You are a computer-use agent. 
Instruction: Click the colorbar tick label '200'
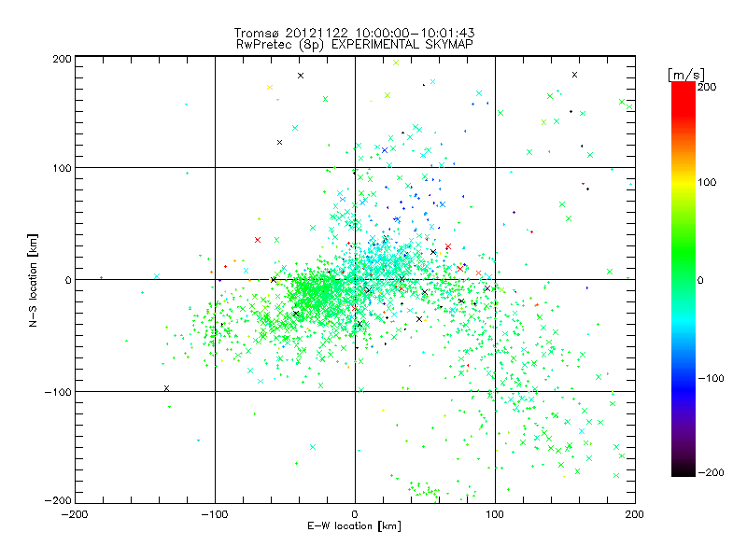pyautogui.click(x=707, y=87)
